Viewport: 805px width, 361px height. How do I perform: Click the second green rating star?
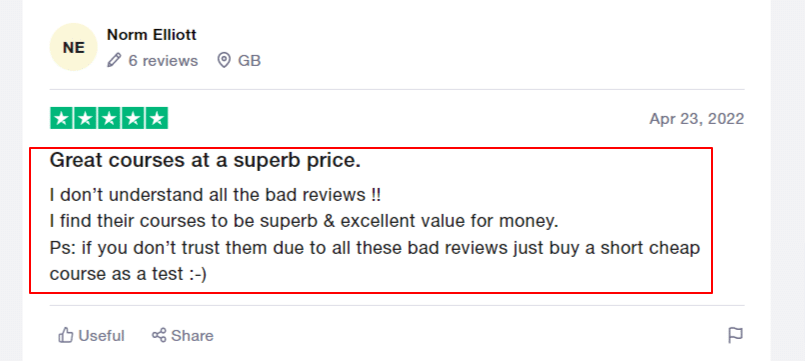click(x=85, y=119)
